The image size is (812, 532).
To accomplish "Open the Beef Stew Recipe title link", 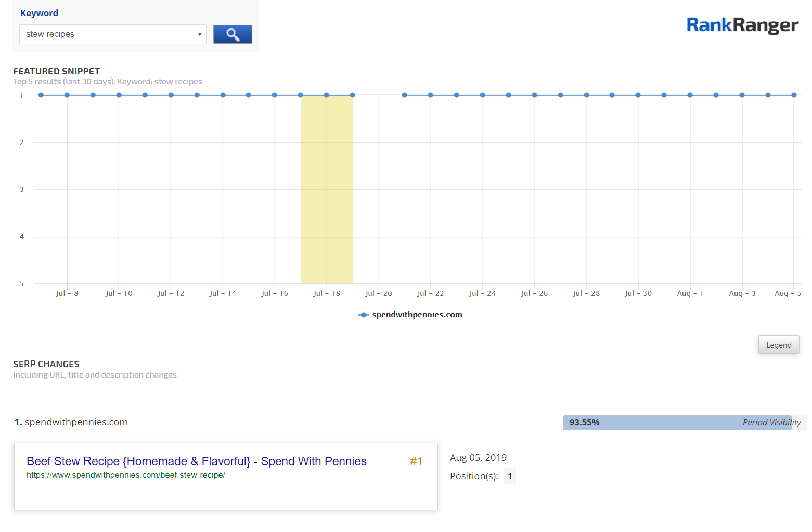I will (x=196, y=461).
